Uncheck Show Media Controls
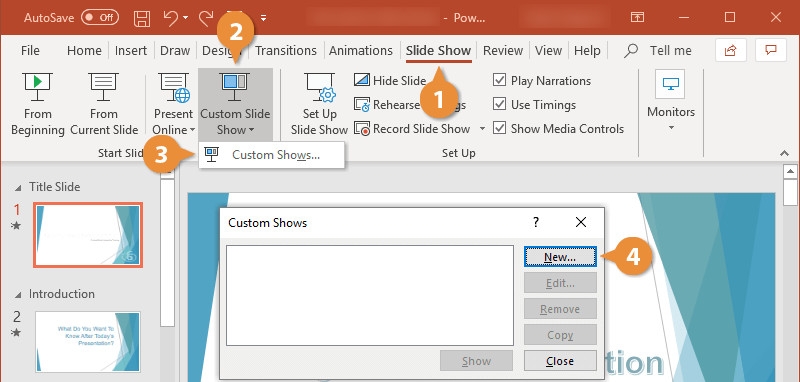 499,128
